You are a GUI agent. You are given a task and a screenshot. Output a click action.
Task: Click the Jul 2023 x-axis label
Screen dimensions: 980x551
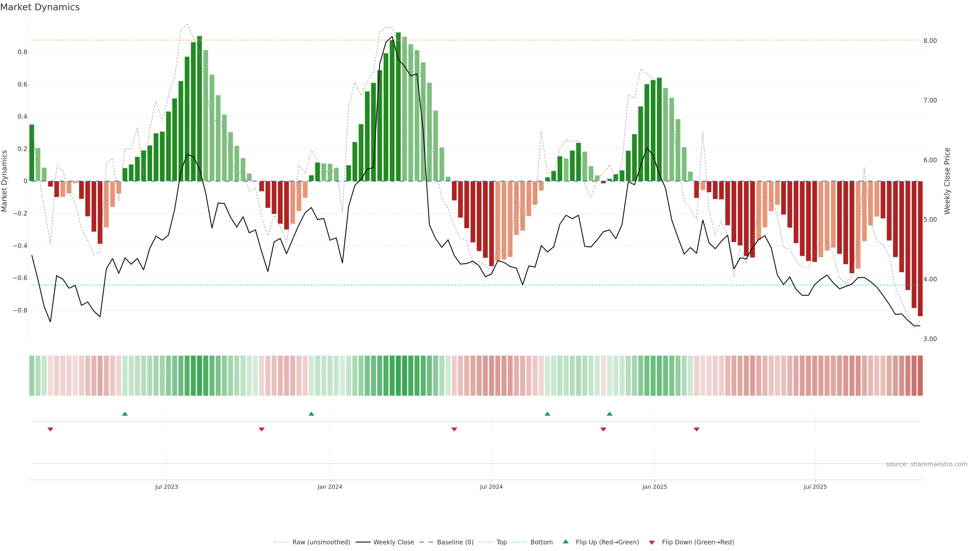point(166,487)
